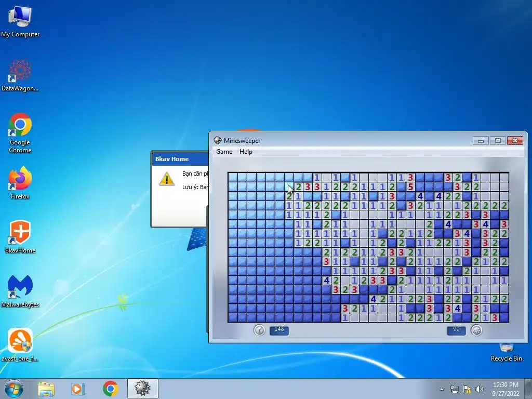Screen dimensions: 532x399
Task: Click the red 5 cell in the minefield
Action: (410, 187)
